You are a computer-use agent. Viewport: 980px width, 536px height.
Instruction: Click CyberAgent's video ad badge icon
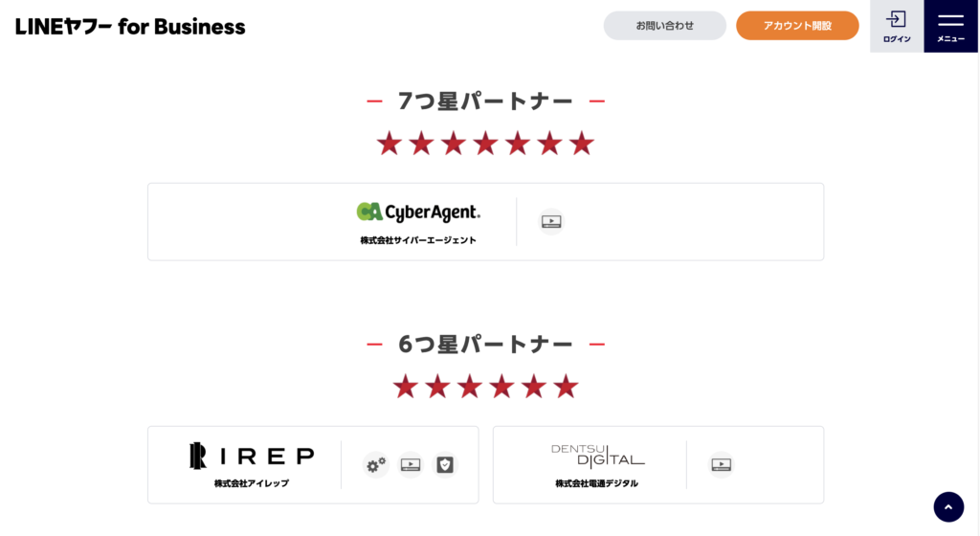click(x=551, y=222)
